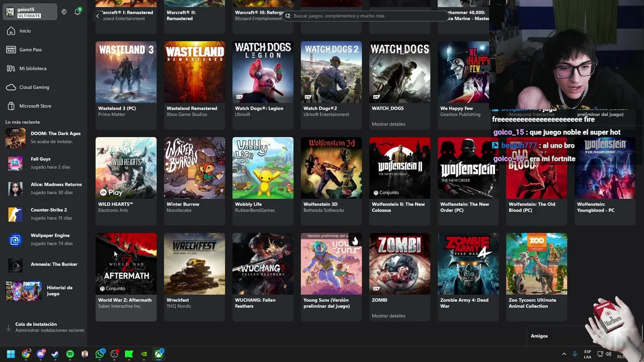Open notifications bell with badge 9
644x362 pixels.
tap(77, 12)
